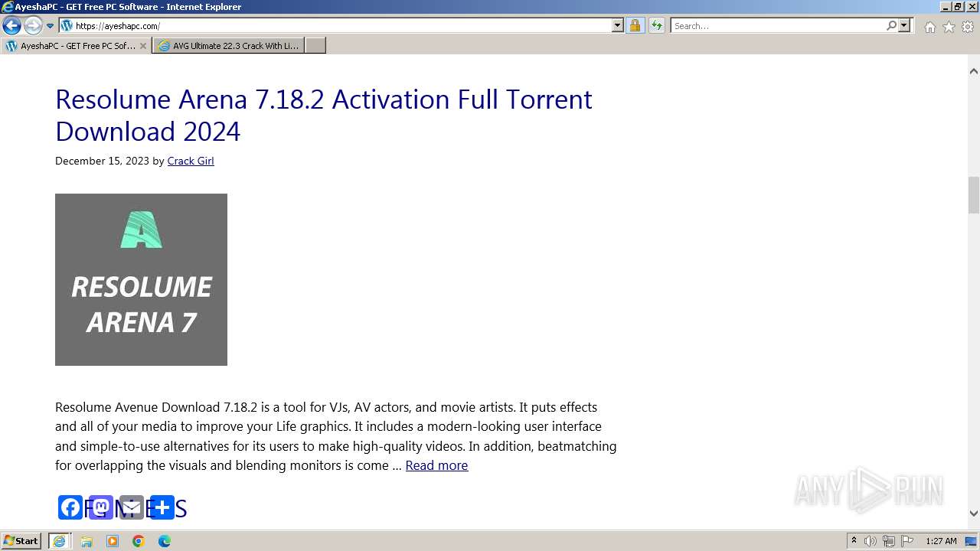Open the Resolume Arena 7.18.2 article title
The height and width of the screenshot is (551, 980).
click(323, 115)
